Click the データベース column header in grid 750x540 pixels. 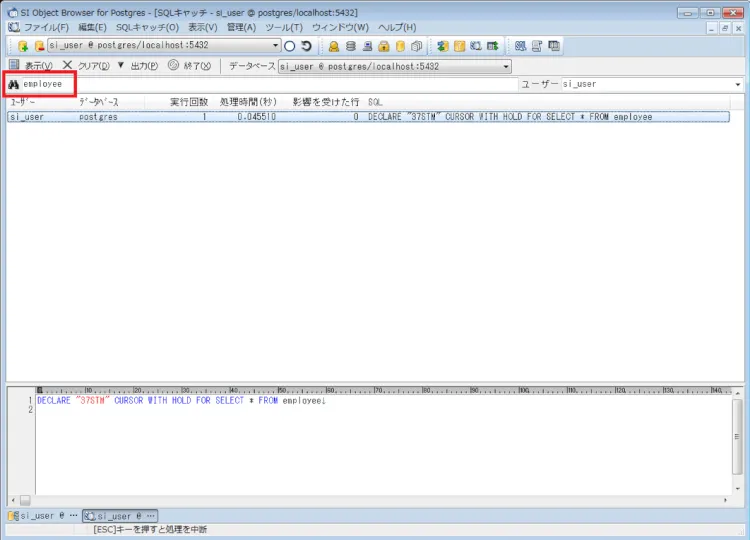(110, 102)
